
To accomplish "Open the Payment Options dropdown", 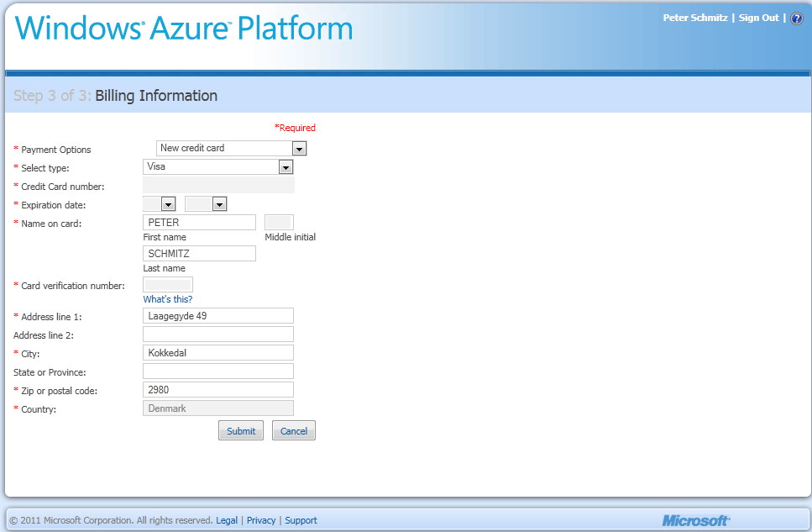I will pyautogui.click(x=232, y=148).
